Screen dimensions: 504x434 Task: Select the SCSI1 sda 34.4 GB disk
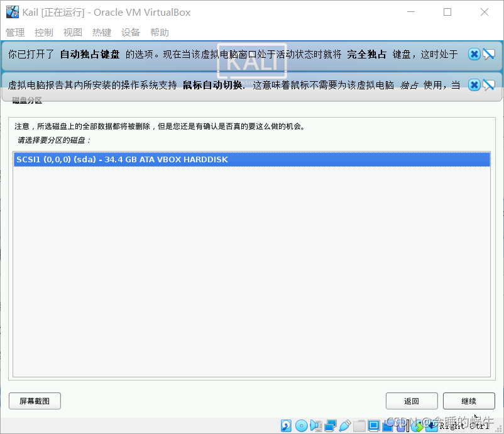pyautogui.click(x=252, y=159)
